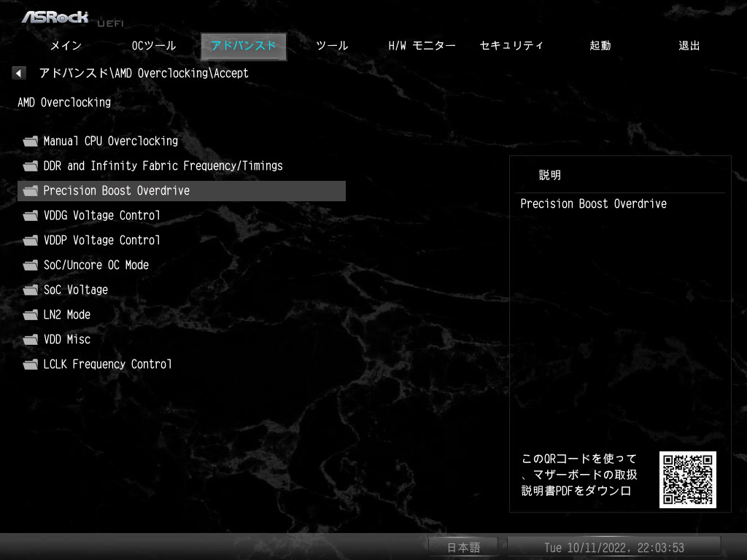Click the manual download QR code

tap(687, 480)
